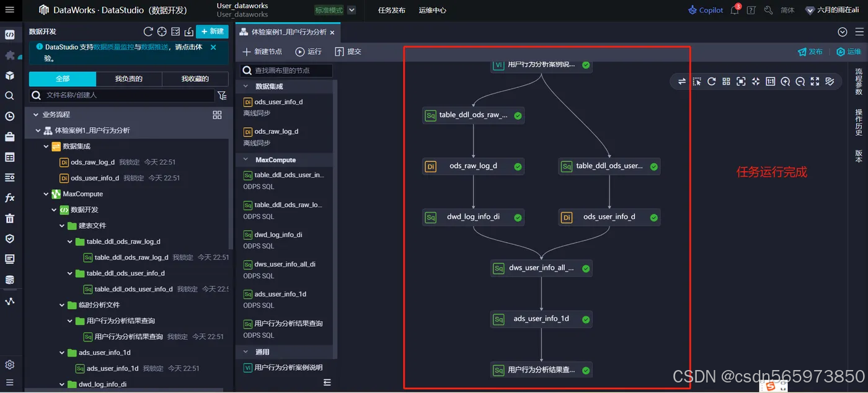Viewport: 868px width, 393px height.
Task: Toggle the edit-lock icon on the canvas toolbar
Action: click(x=830, y=81)
